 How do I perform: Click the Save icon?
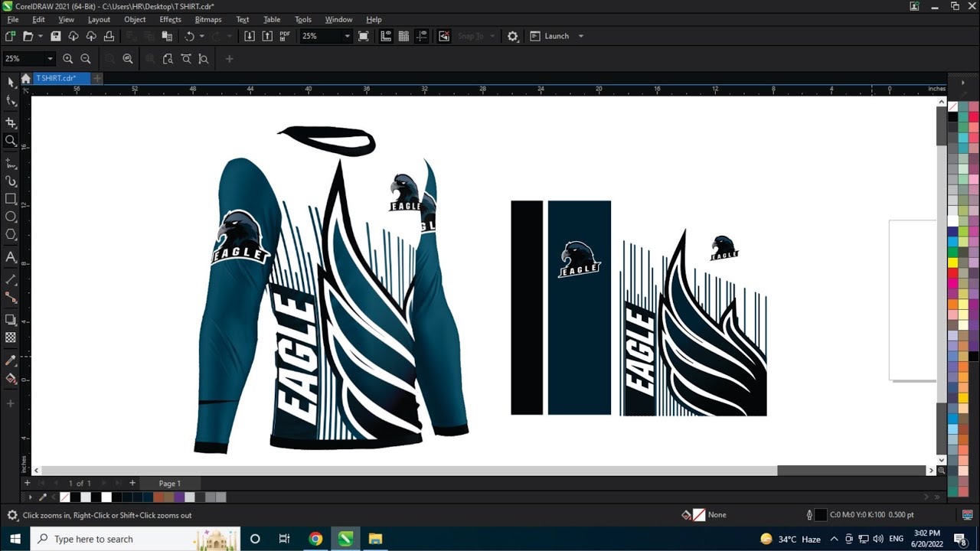coord(55,36)
